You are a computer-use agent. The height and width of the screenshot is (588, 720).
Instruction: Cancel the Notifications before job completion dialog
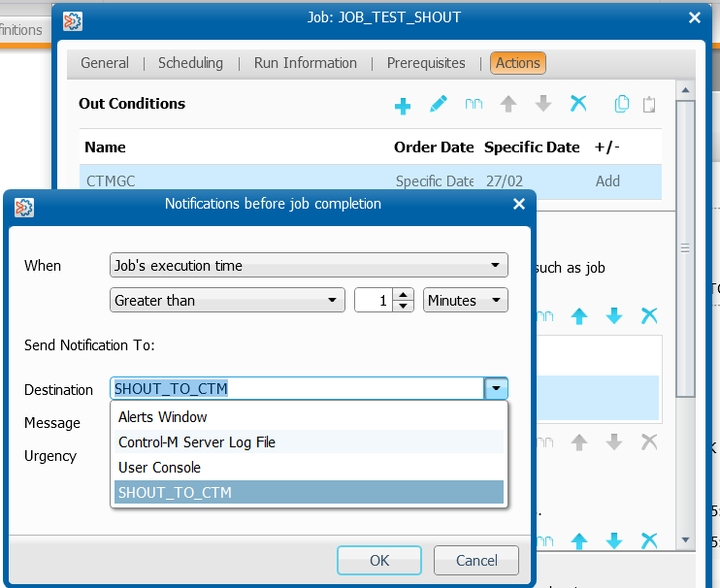476,560
